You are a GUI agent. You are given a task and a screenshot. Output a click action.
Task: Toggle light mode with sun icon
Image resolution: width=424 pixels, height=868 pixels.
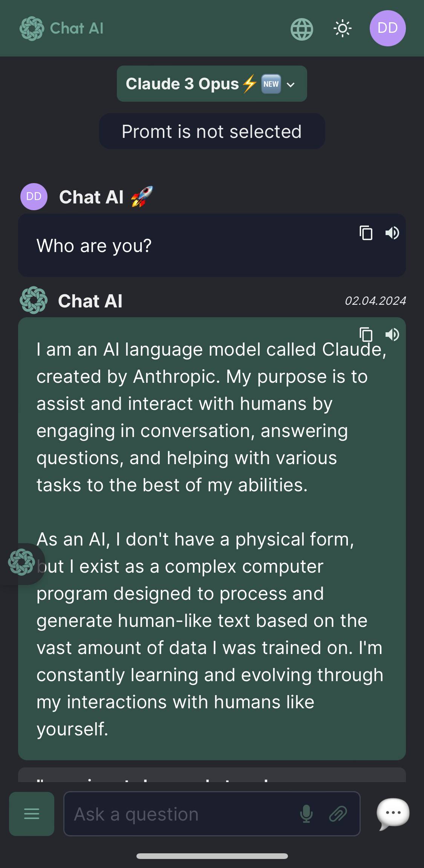pyautogui.click(x=342, y=29)
